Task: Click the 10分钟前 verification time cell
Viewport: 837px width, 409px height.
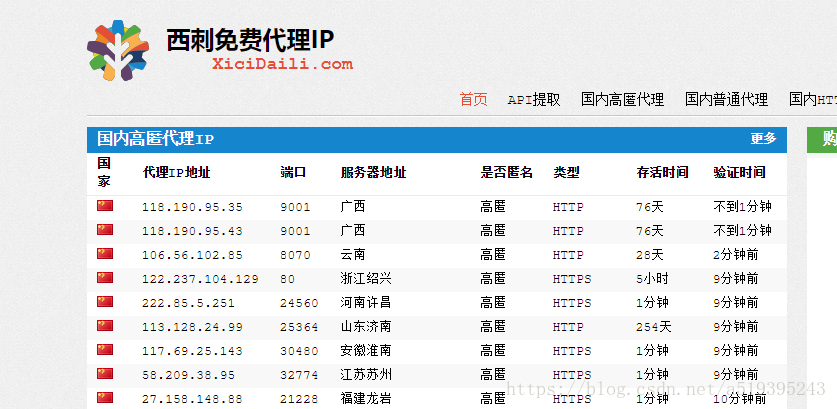Action: click(740, 398)
